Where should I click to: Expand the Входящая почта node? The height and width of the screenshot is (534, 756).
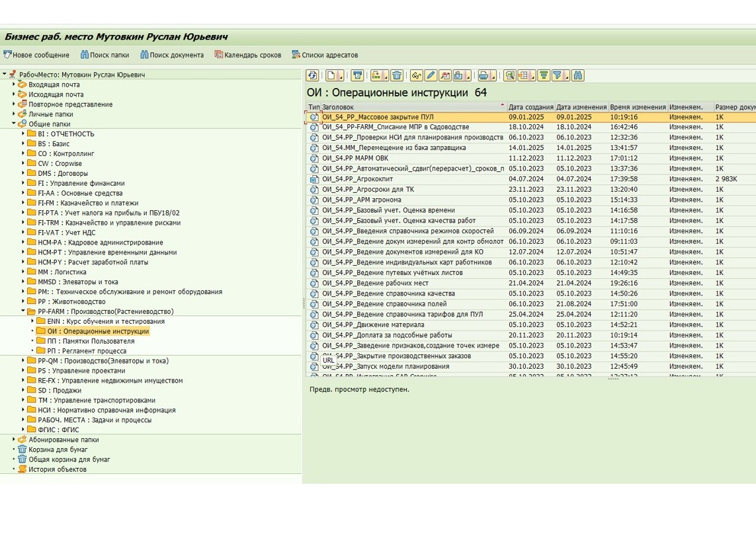click(13, 85)
